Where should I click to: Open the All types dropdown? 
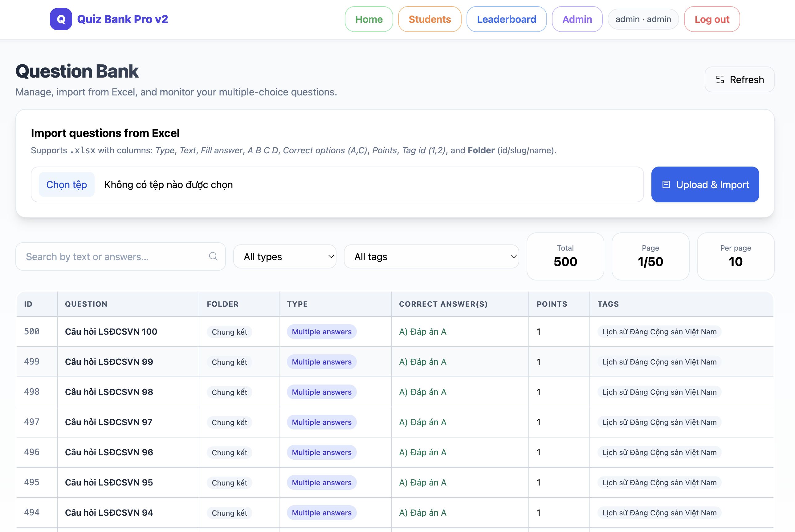click(x=285, y=256)
